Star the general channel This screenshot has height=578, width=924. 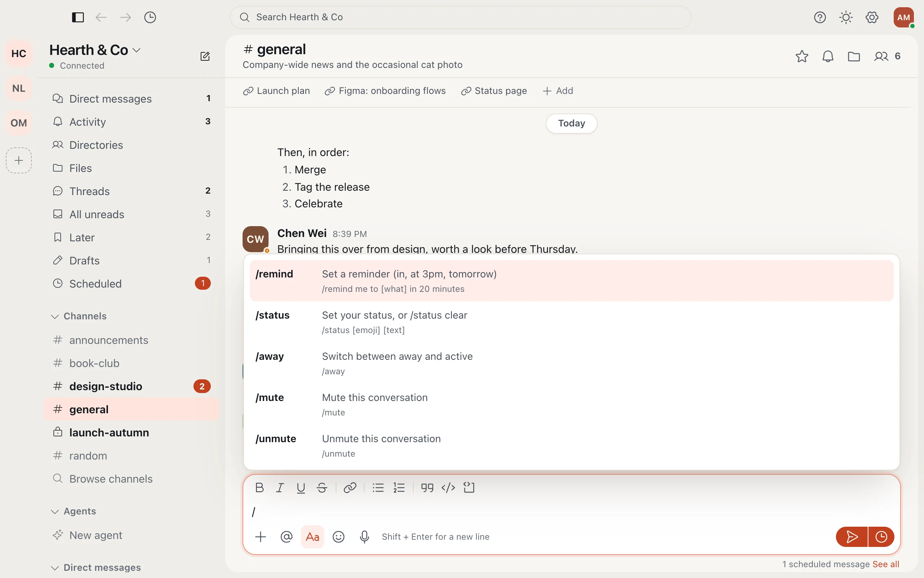pyautogui.click(x=802, y=56)
